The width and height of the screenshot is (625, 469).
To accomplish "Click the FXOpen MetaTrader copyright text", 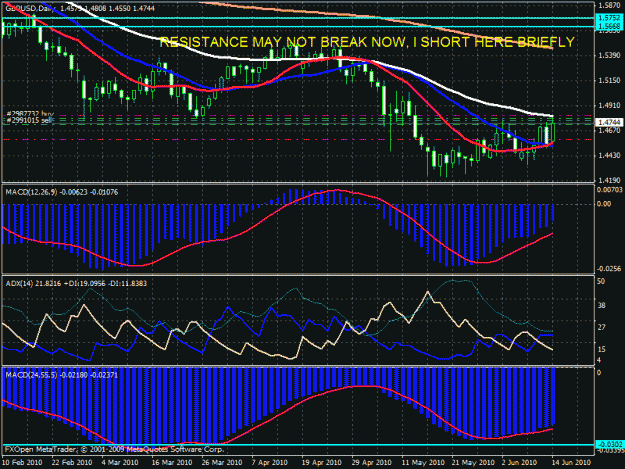I will coord(114,449).
